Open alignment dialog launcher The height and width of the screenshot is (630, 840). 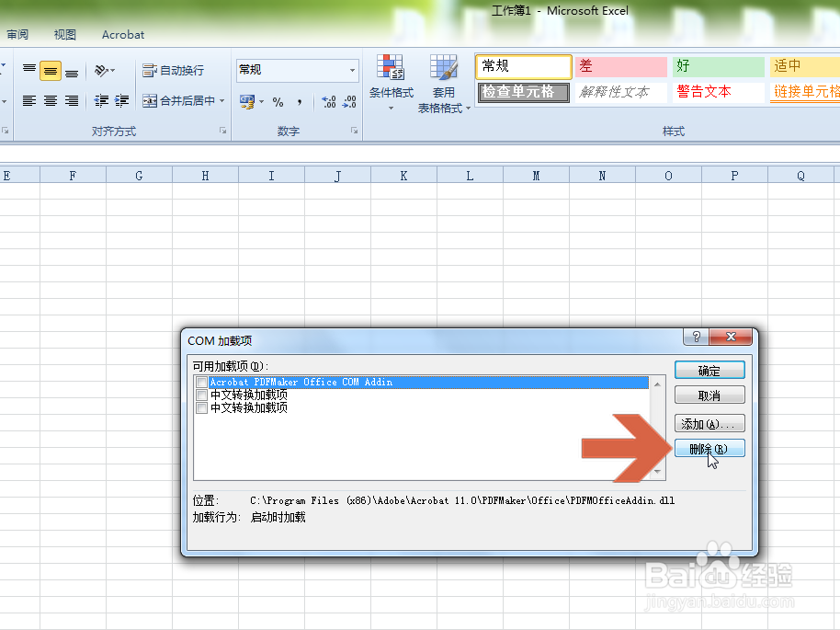[x=222, y=131]
